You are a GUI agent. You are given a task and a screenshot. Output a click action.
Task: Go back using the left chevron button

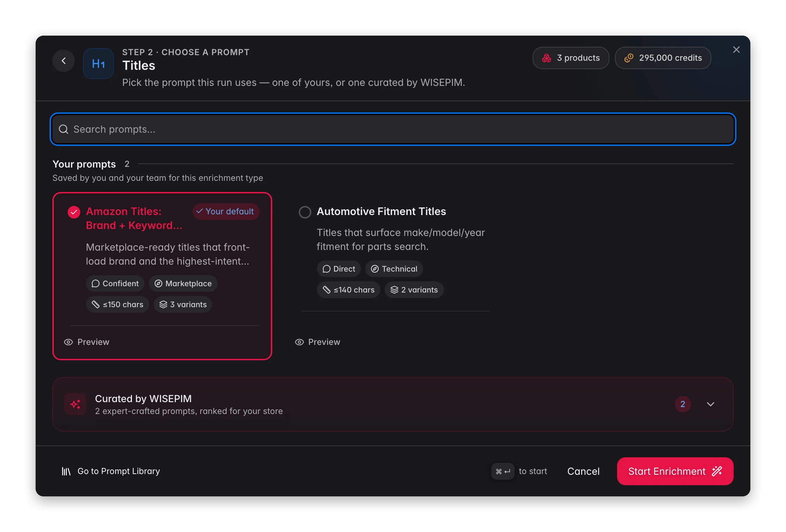[x=64, y=61]
